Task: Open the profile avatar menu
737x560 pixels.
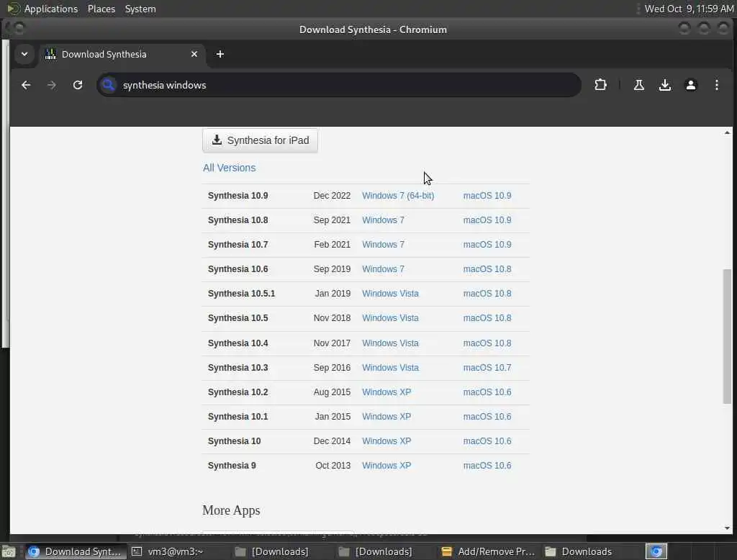Action: (x=690, y=85)
